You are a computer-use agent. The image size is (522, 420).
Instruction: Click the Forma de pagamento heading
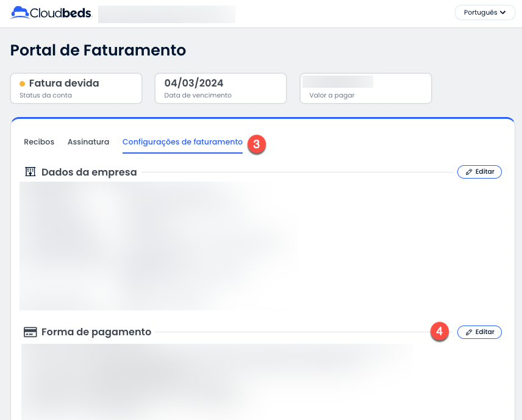pyautogui.click(x=96, y=332)
